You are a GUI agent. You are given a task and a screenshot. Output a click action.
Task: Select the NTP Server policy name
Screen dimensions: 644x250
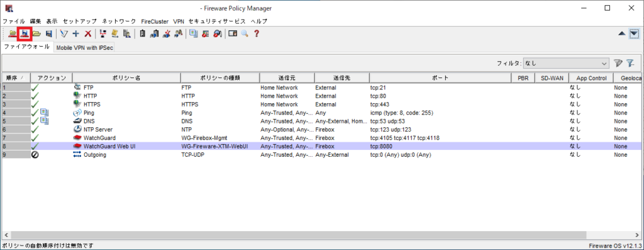click(98, 130)
